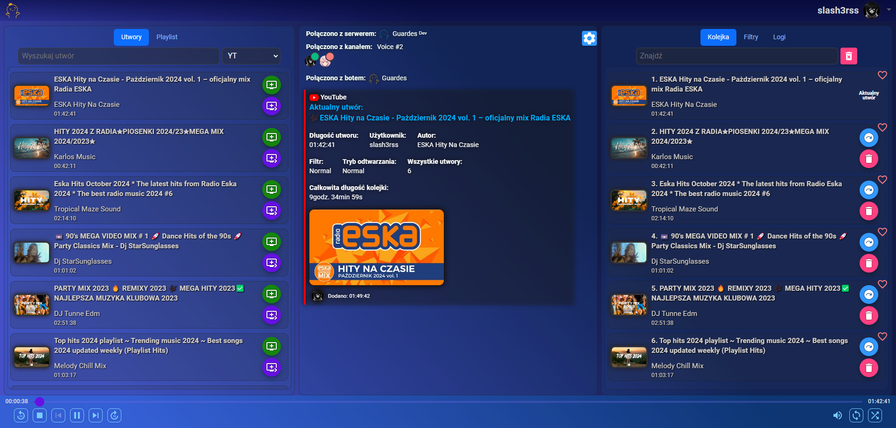Click green add button for Dj StarSunglasses track
Viewport: 896px width, 428px height.
[x=271, y=242]
